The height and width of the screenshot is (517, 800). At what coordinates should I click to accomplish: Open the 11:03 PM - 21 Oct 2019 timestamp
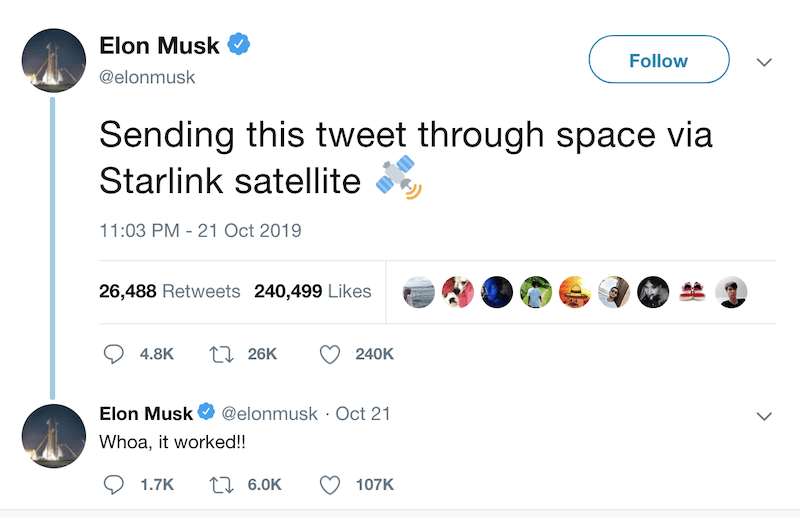pos(201,231)
